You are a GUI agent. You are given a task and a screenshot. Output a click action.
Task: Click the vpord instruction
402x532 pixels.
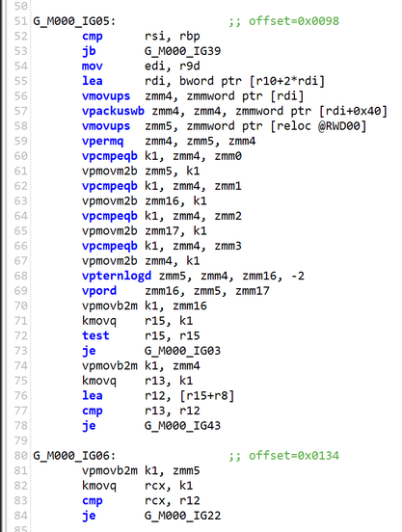point(175,291)
